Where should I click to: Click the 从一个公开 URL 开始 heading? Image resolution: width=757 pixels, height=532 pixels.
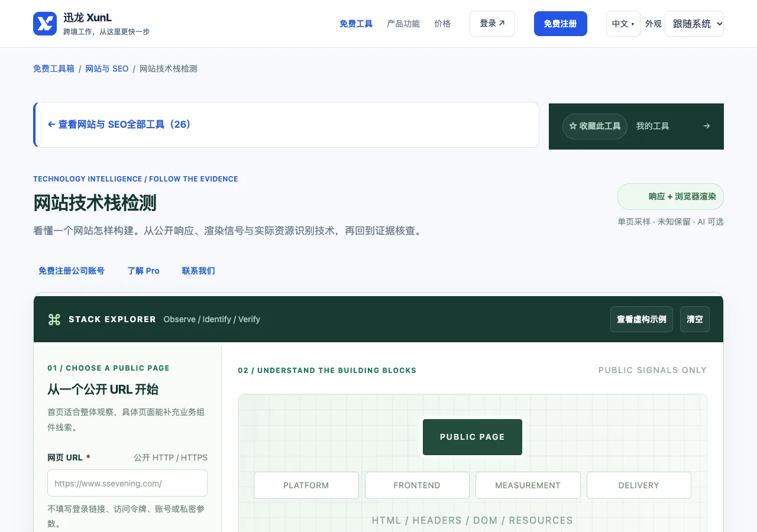click(103, 390)
